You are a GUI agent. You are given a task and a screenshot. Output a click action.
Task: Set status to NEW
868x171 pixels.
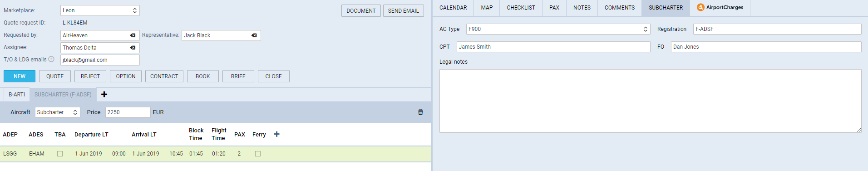(x=20, y=76)
